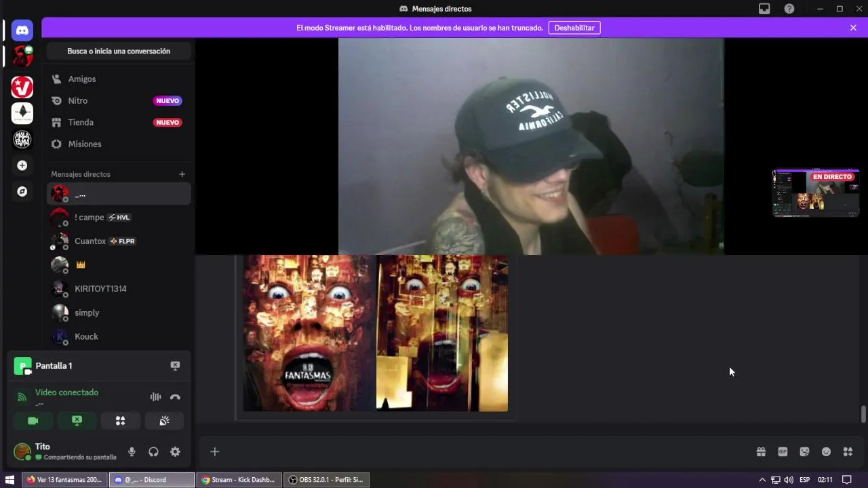Open network status tray icon
Image resolution: width=868 pixels, height=488 pixels.
point(775,480)
